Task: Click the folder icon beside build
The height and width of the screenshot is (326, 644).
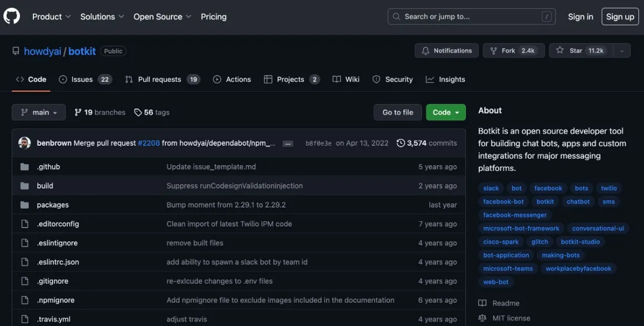Action: pos(24,186)
